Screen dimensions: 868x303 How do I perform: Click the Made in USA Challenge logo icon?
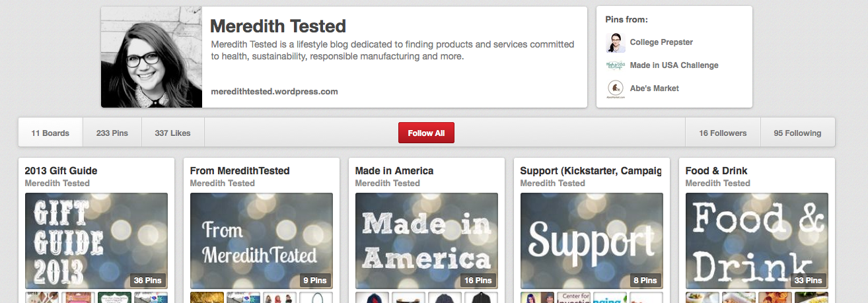(x=616, y=65)
